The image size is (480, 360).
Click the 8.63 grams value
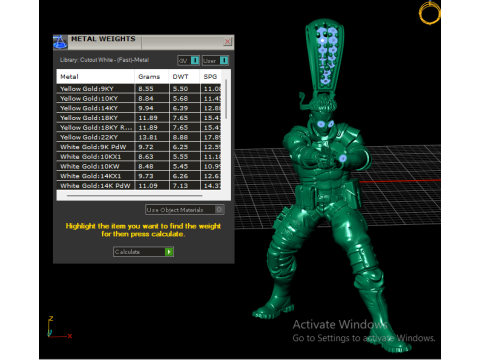click(146, 156)
